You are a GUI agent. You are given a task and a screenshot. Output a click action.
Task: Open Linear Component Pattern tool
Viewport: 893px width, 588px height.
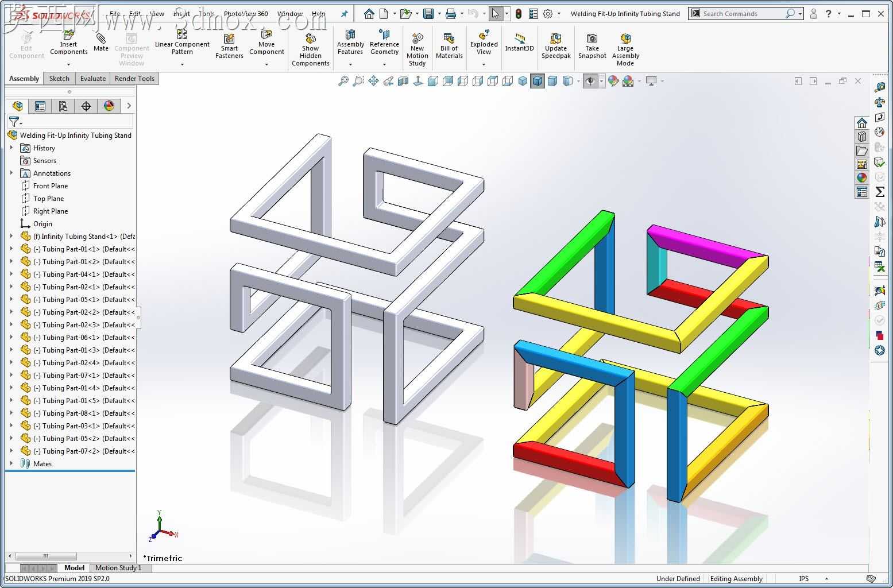coord(182,42)
